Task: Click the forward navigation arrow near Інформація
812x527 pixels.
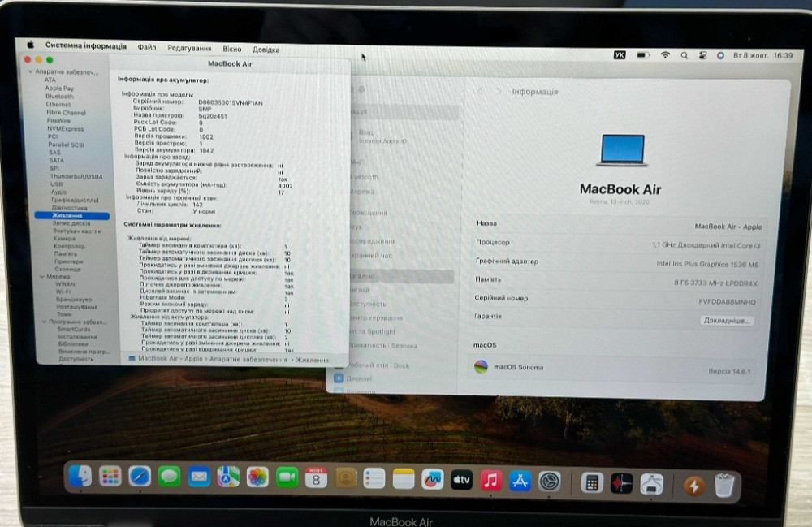Action: coord(501,92)
